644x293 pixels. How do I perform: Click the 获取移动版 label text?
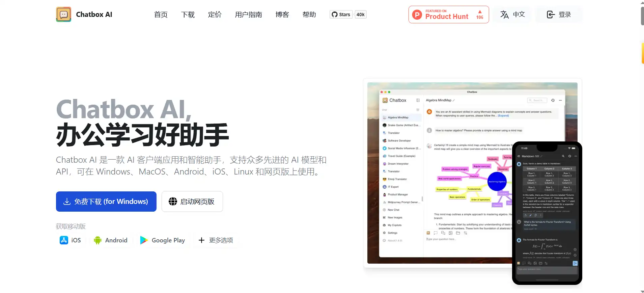point(71,227)
